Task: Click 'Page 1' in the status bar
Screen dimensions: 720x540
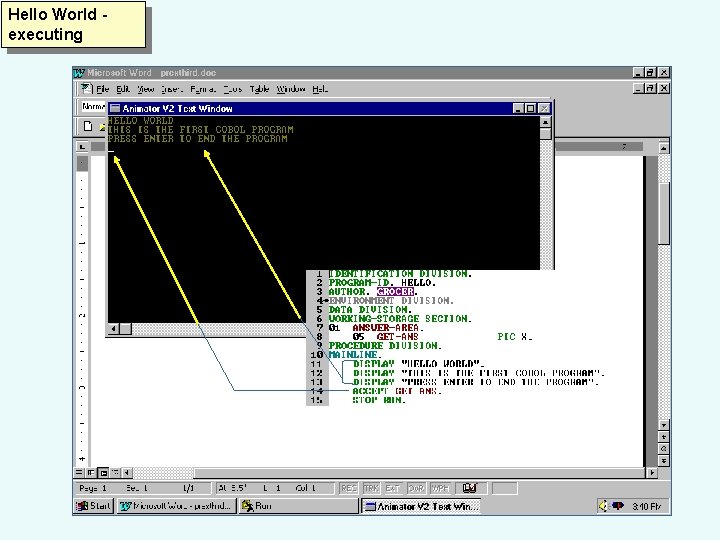Action: [93, 488]
